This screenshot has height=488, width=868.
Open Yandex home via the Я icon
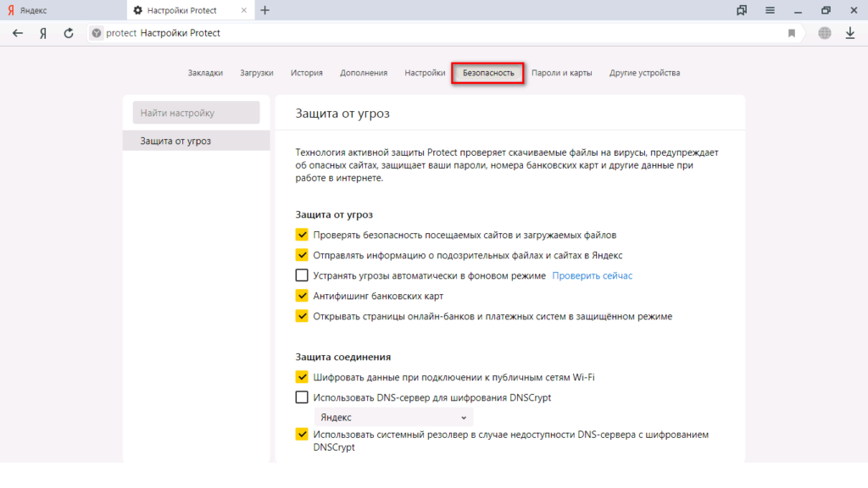click(x=43, y=33)
